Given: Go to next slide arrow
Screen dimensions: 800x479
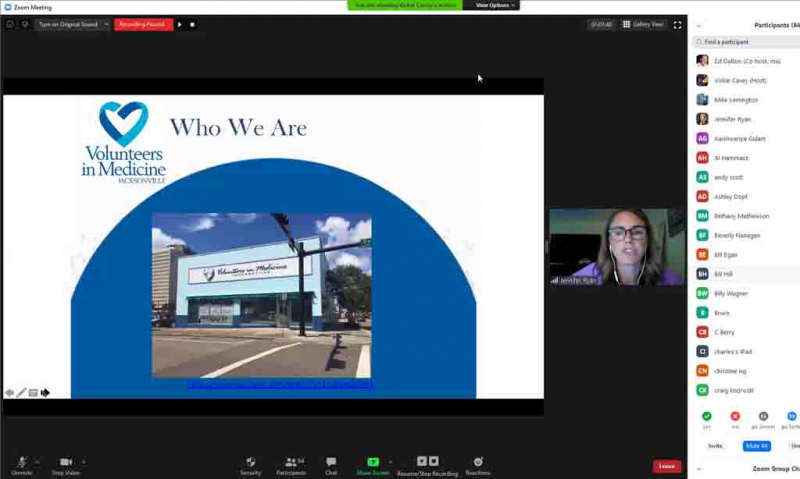Looking at the screenshot, I should (45, 393).
